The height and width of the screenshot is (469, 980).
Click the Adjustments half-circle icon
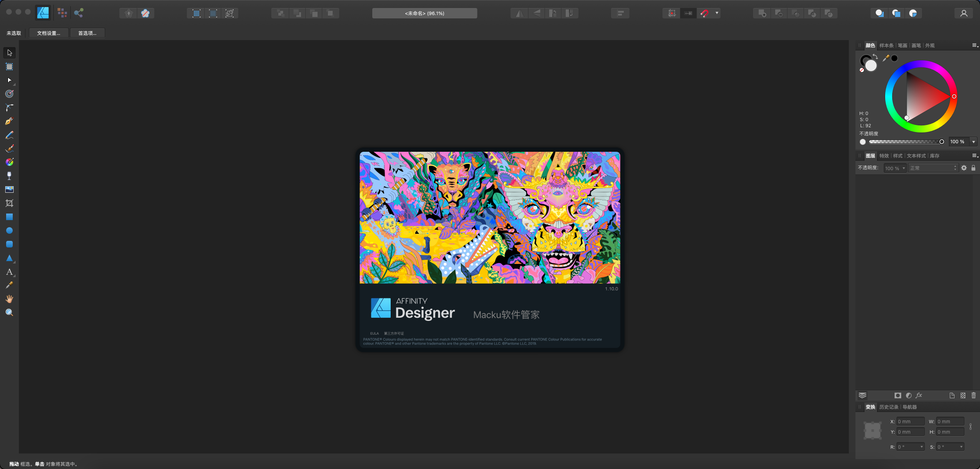click(908, 395)
